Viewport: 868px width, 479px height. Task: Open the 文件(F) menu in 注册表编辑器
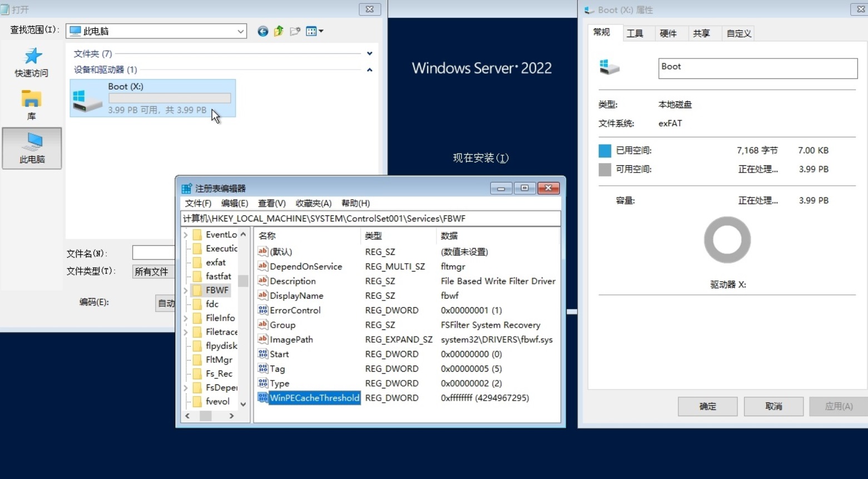click(198, 203)
